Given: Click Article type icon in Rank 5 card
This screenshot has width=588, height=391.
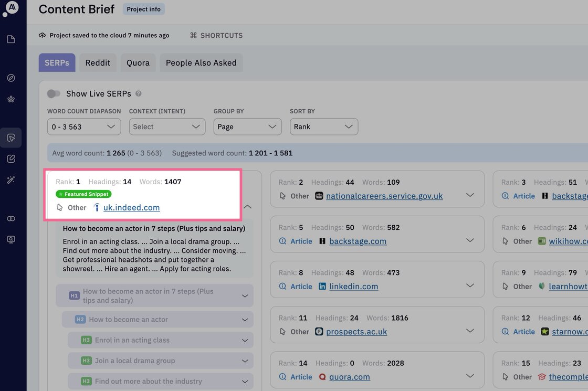Looking at the screenshot, I should pyautogui.click(x=283, y=241).
